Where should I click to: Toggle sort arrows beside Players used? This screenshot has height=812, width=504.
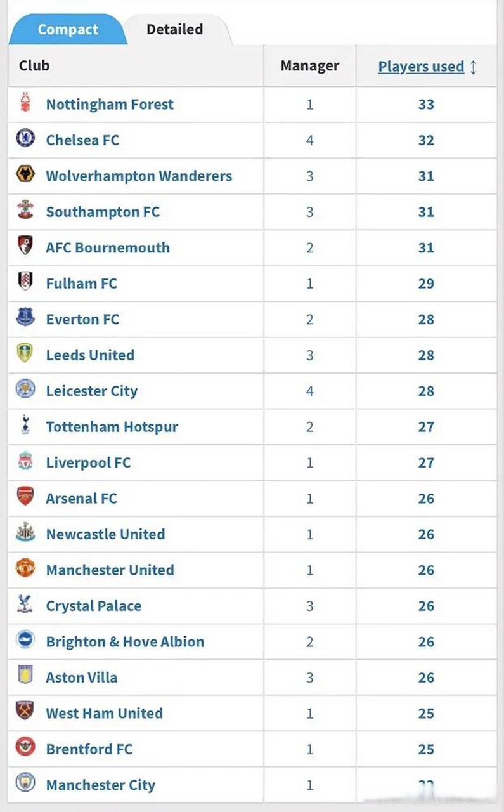[474, 67]
